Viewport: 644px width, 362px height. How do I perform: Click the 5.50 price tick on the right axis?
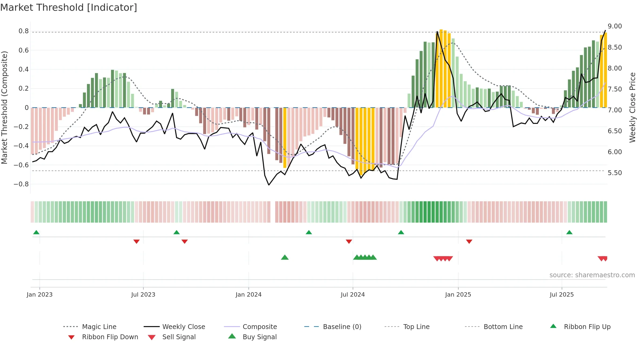click(615, 173)
